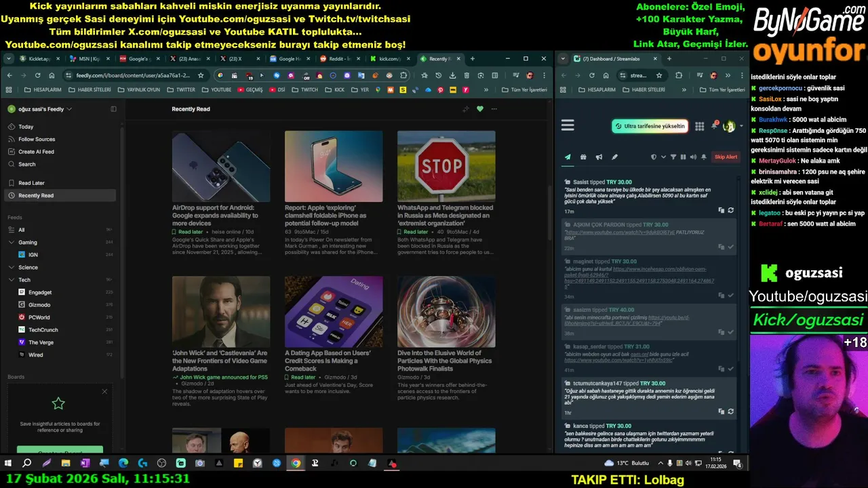This screenshot has height=488, width=868.
Task: Click the green heart icon in Feedly header
Action: [480, 109]
